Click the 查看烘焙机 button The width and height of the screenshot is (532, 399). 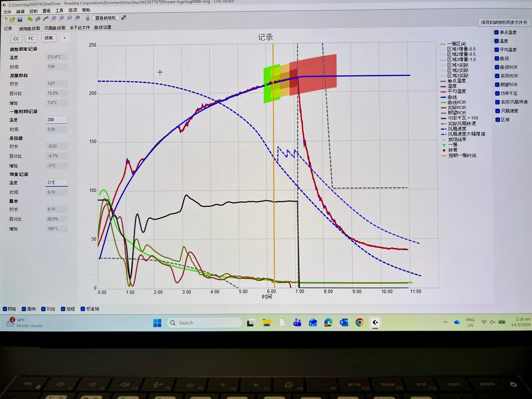(x=105, y=18)
